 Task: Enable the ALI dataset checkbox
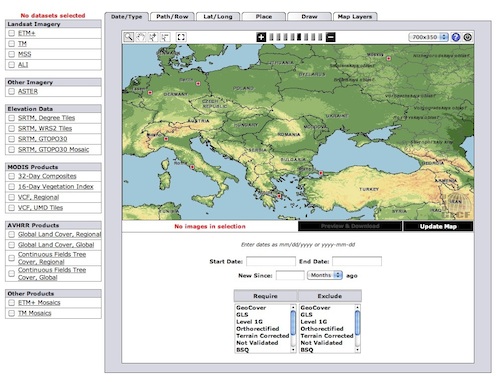click(12, 65)
